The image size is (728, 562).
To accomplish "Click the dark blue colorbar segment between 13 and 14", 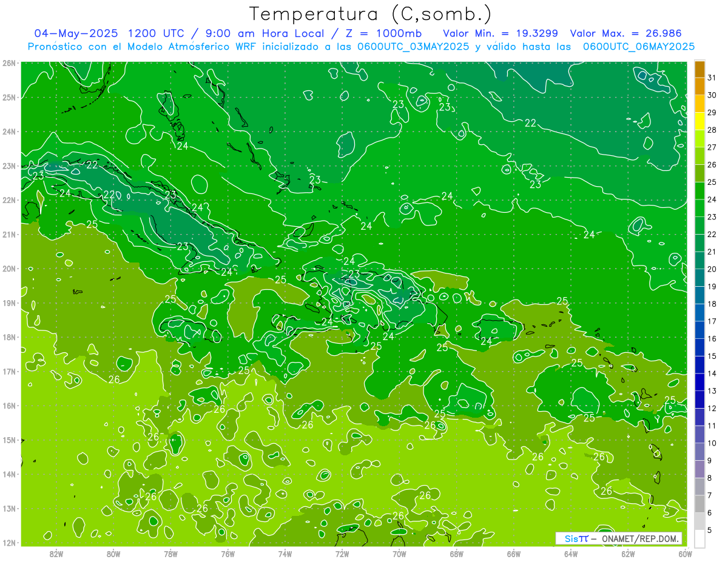I will (x=700, y=382).
